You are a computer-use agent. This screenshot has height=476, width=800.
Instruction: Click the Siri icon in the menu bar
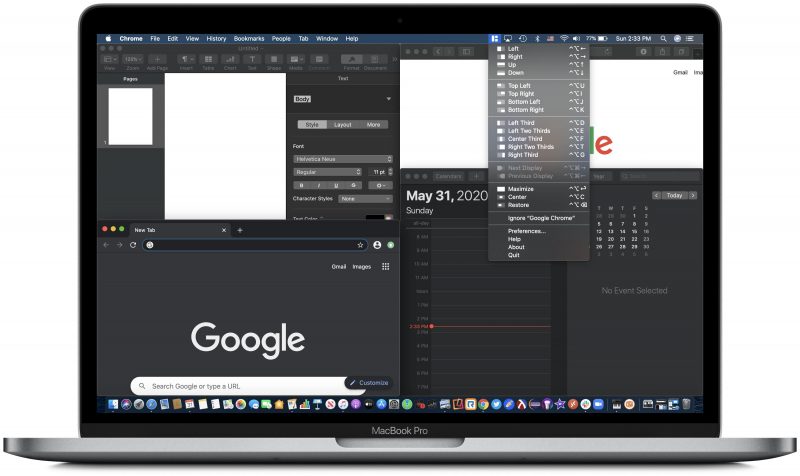(677, 38)
